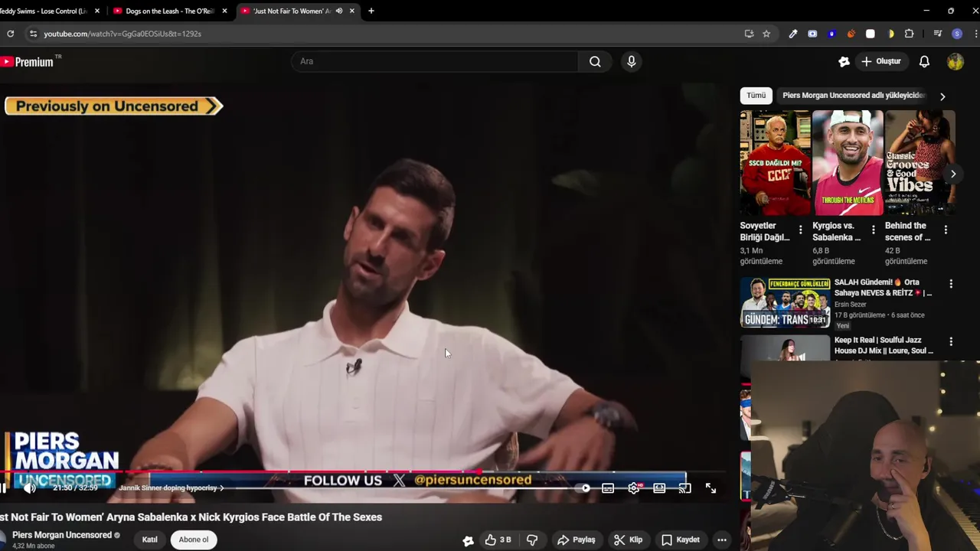Open Piers Morgan Uncensored channel link
Screen dimensions: 980x551
tap(62, 535)
